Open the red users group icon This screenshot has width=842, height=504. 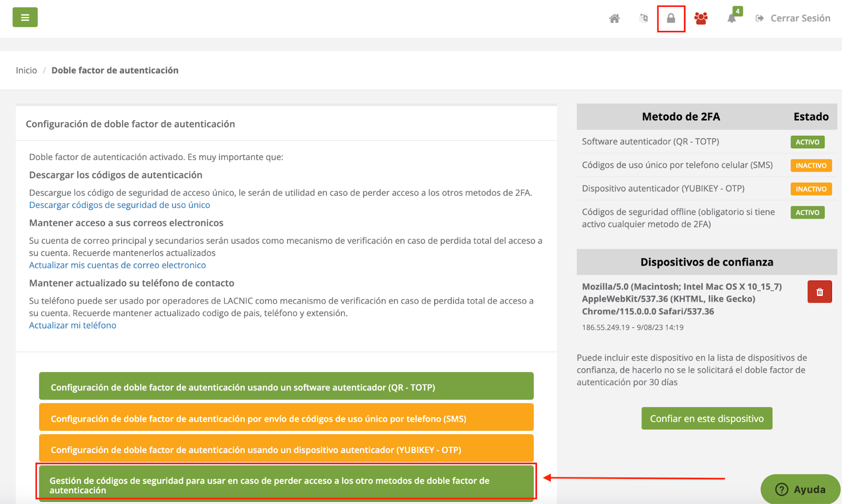tap(700, 18)
